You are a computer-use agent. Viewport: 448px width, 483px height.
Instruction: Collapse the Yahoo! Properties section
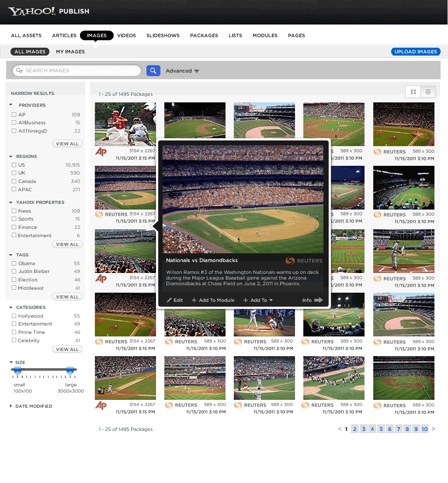(11, 203)
